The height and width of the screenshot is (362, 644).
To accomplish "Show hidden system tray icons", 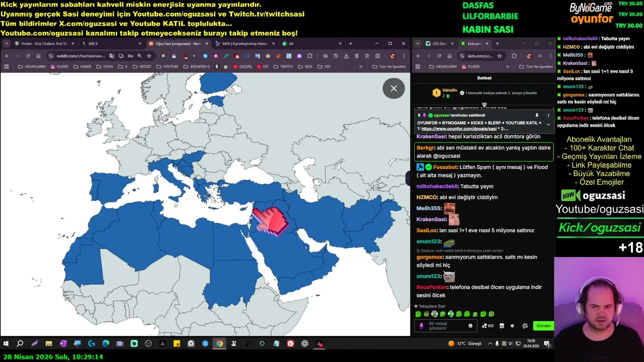I will (490, 344).
